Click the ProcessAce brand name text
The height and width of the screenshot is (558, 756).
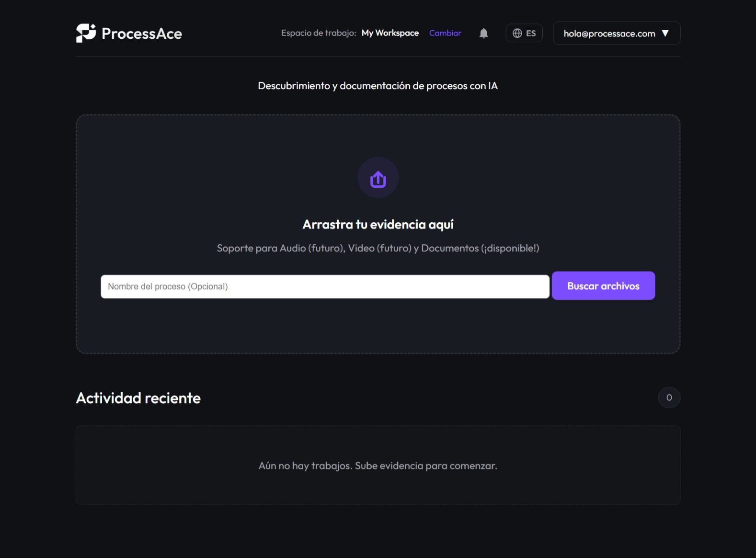pyautogui.click(x=142, y=34)
